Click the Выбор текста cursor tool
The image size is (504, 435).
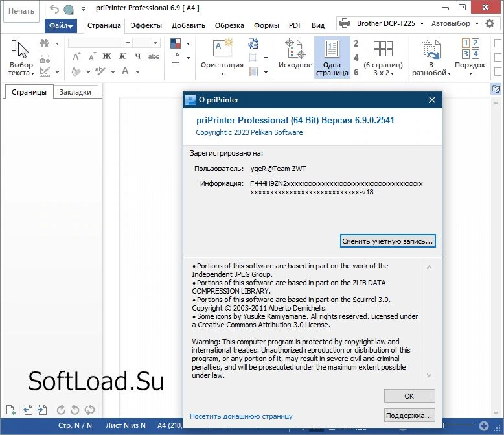pyautogui.click(x=21, y=58)
